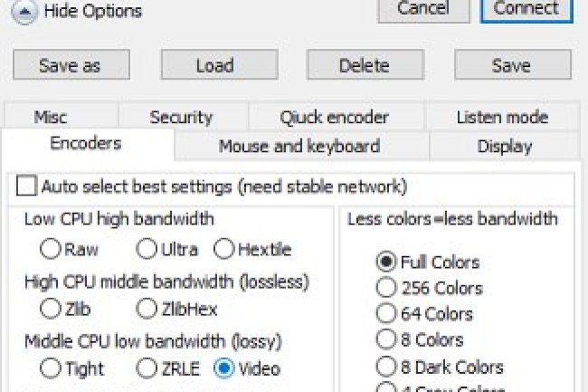Viewport: 588px width, 392px height.
Task: Open the Misc tab
Action: click(51, 117)
